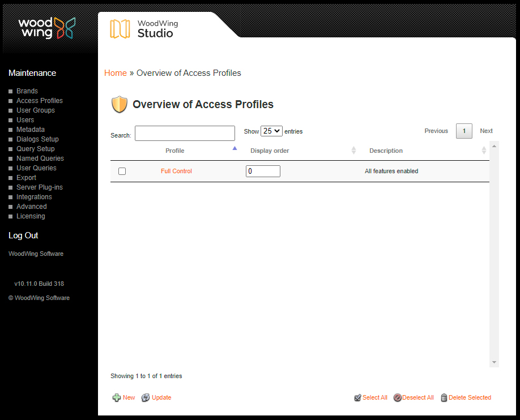Click the WoodWing Studio map logo
Viewport: 520px width, 420px height.
point(120,29)
